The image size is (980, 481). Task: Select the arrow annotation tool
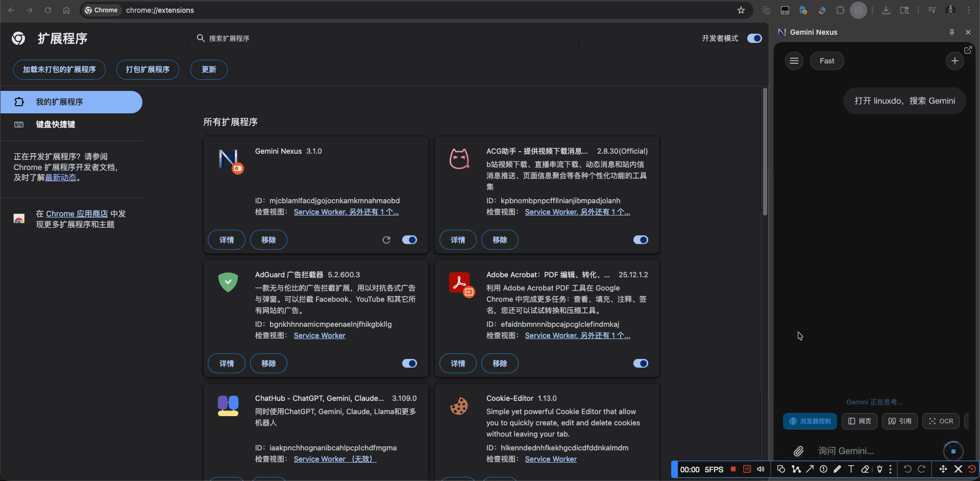[x=810, y=469]
